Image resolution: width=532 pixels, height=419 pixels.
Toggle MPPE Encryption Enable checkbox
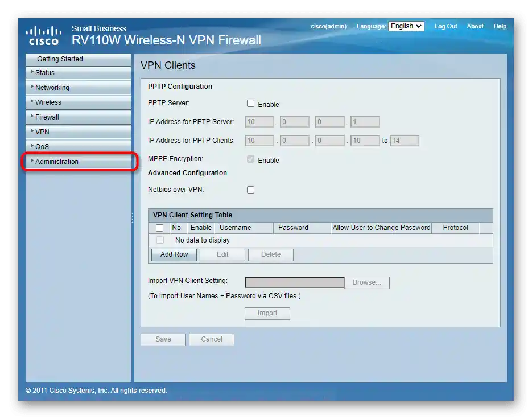250,159
